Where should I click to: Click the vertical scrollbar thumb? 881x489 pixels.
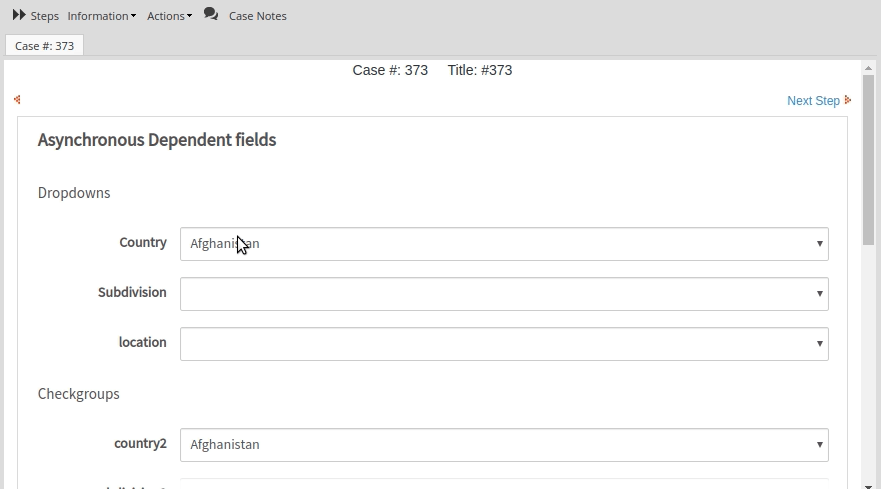tap(868, 160)
